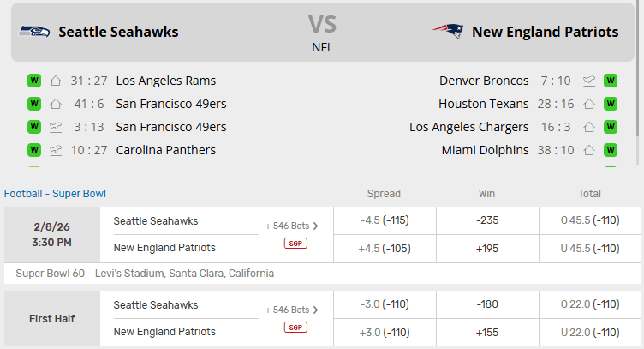Select Seahawks -4.5 (-115) spread bet

coord(385,220)
